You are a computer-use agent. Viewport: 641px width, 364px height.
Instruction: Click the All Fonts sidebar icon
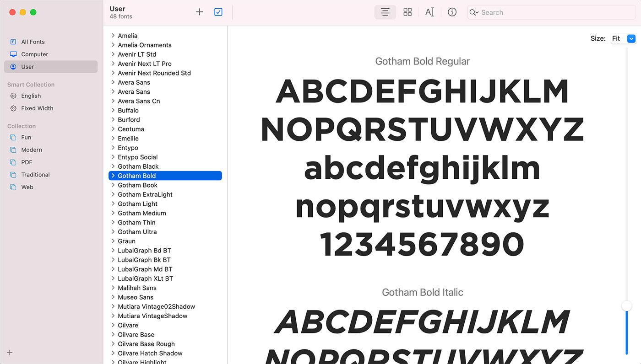[x=13, y=42]
